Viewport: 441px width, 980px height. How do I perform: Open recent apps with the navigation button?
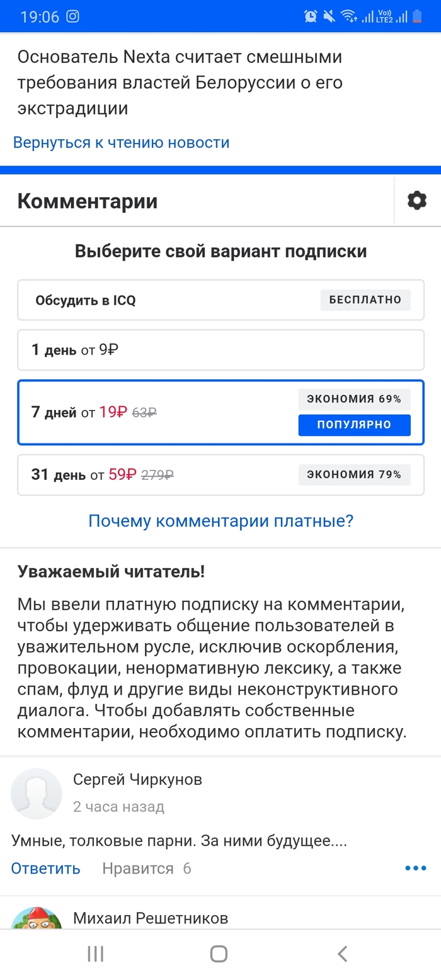(x=95, y=954)
